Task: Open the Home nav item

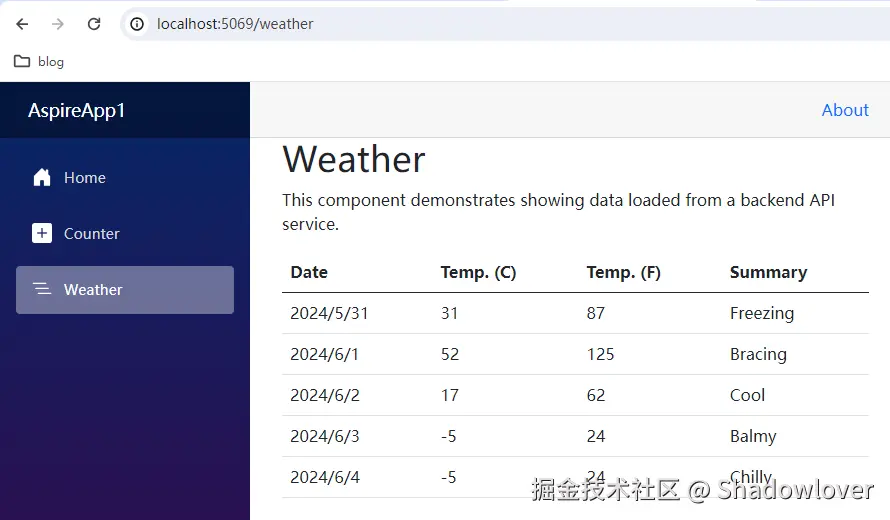Action: point(125,178)
